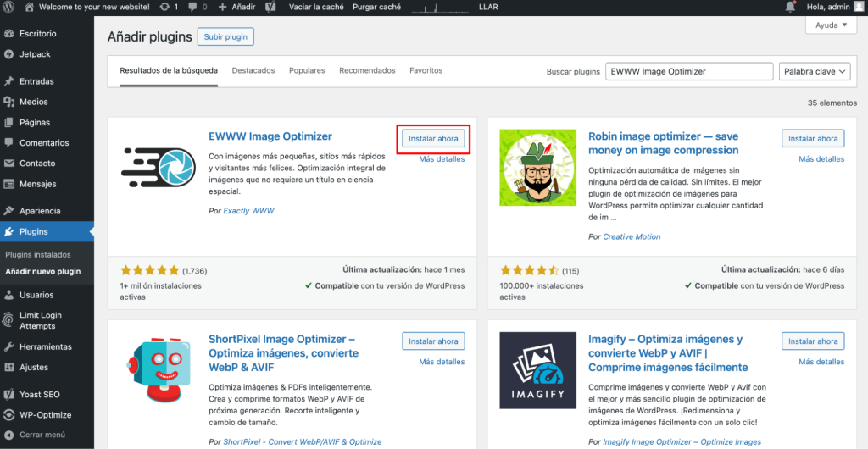The image size is (868, 449).
Task: Open pending updates icon in admin bar
Action: point(164,7)
